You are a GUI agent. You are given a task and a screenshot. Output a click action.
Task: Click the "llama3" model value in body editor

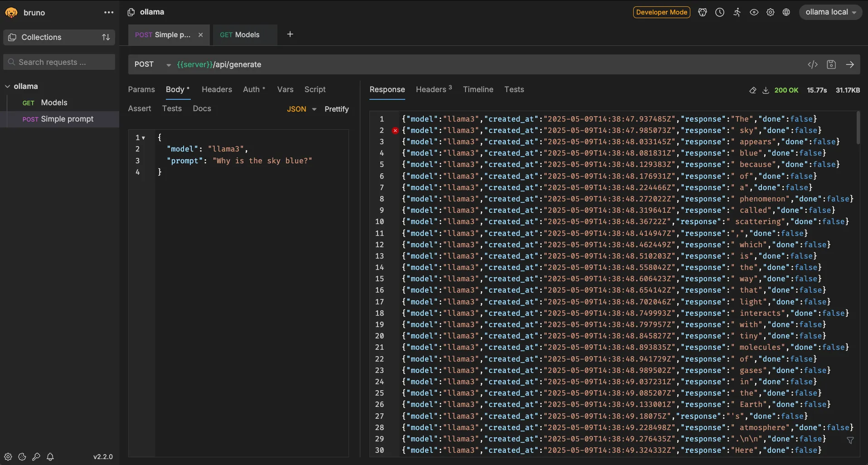coord(226,149)
